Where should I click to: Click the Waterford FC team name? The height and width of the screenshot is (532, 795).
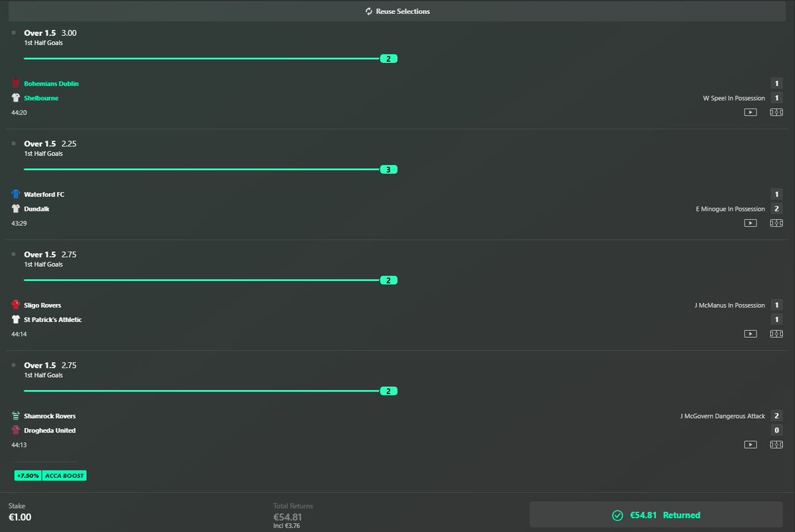tap(44, 194)
